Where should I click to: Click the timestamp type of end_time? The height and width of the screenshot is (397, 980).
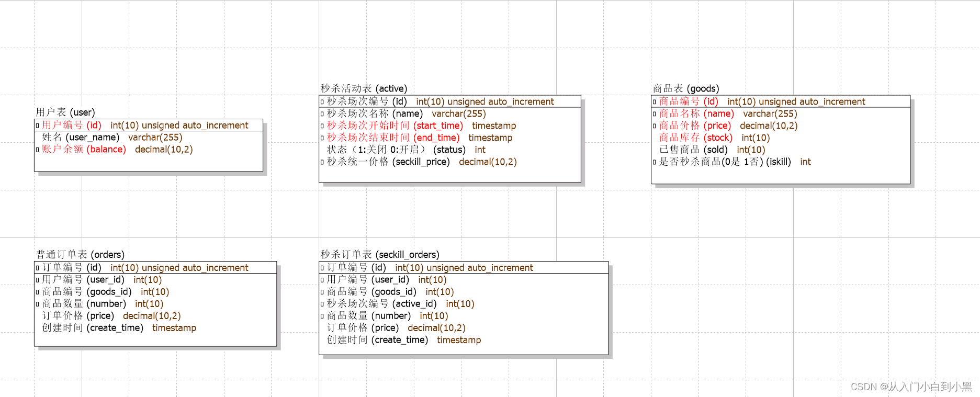point(490,138)
